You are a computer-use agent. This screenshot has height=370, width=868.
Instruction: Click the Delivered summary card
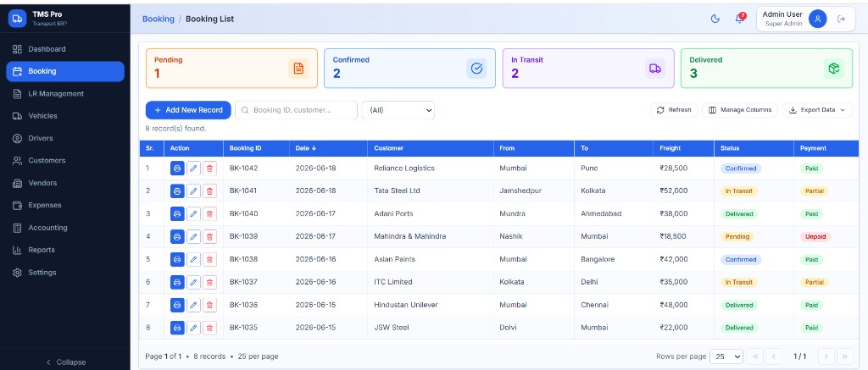[766, 68]
